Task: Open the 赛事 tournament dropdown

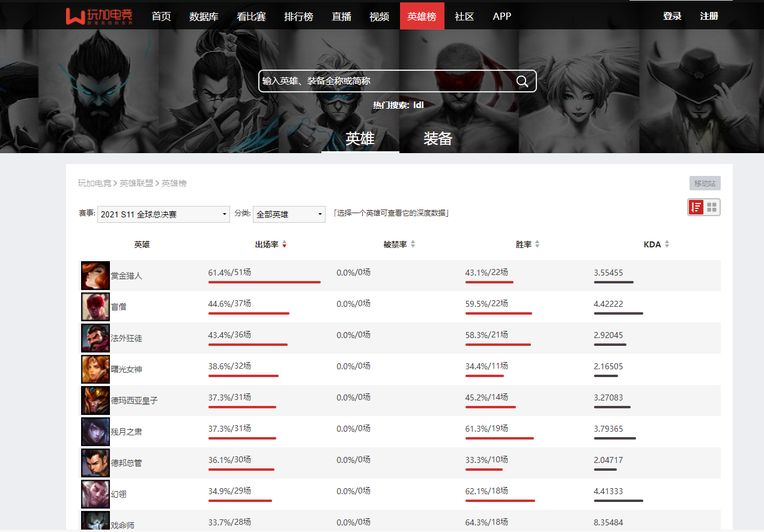Action: [x=163, y=214]
